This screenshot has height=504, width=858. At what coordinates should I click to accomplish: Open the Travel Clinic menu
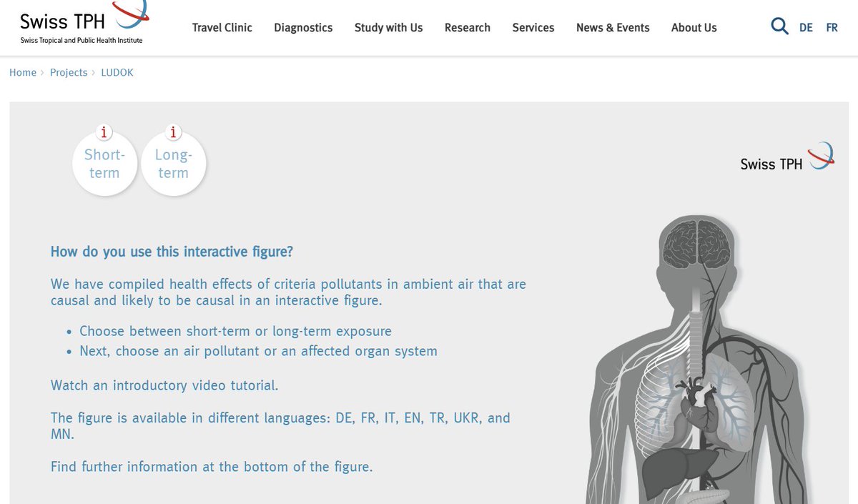point(222,28)
